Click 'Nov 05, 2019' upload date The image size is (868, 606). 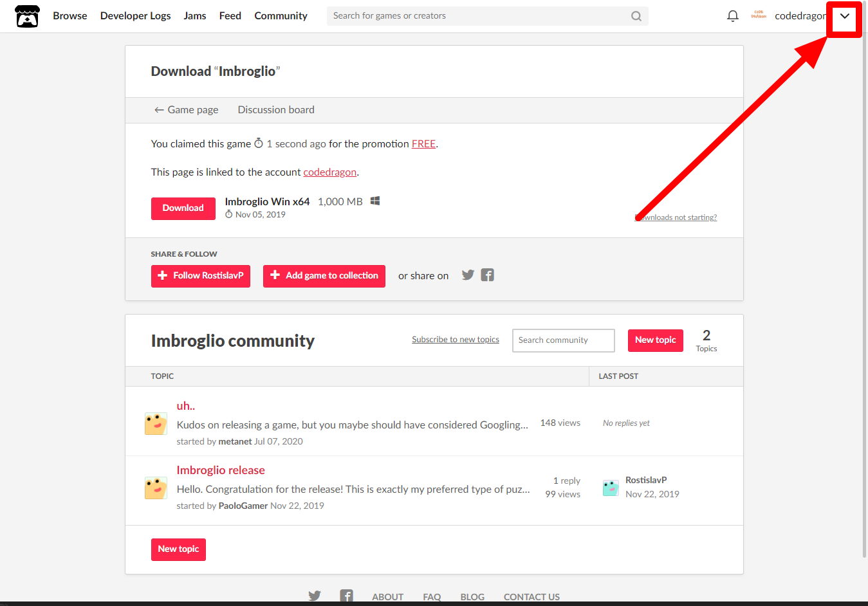(x=261, y=215)
